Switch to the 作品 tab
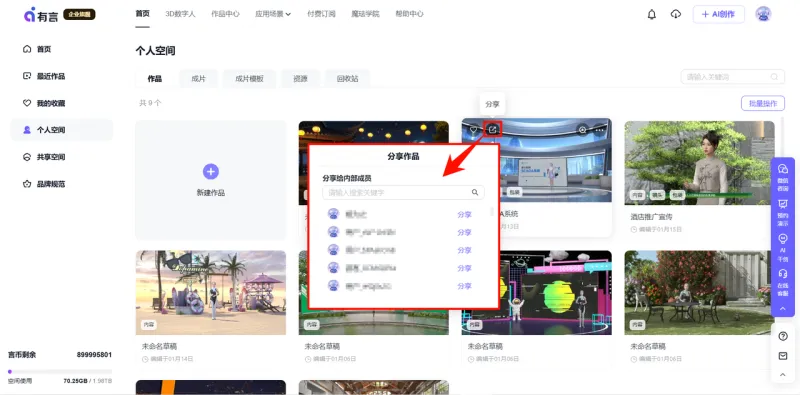 [155, 79]
